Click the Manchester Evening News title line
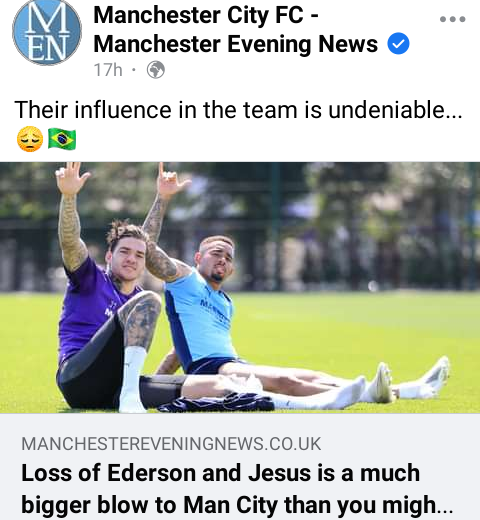This screenshot has height=520, width=480. click(x=236, y=44)
